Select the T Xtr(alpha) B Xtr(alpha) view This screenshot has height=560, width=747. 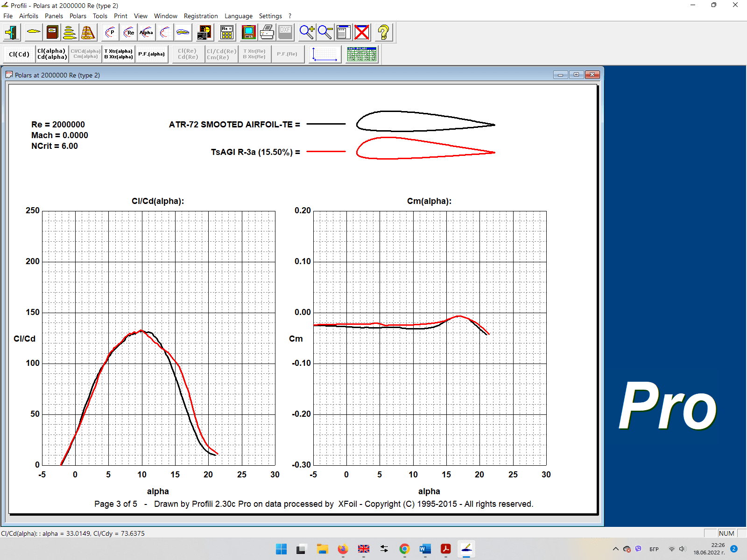(x=119, y=54)
